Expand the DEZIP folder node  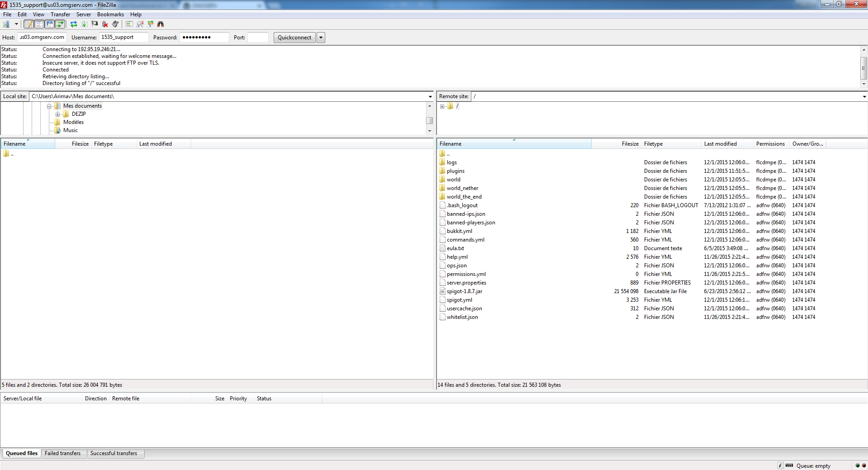click(58, 114)
